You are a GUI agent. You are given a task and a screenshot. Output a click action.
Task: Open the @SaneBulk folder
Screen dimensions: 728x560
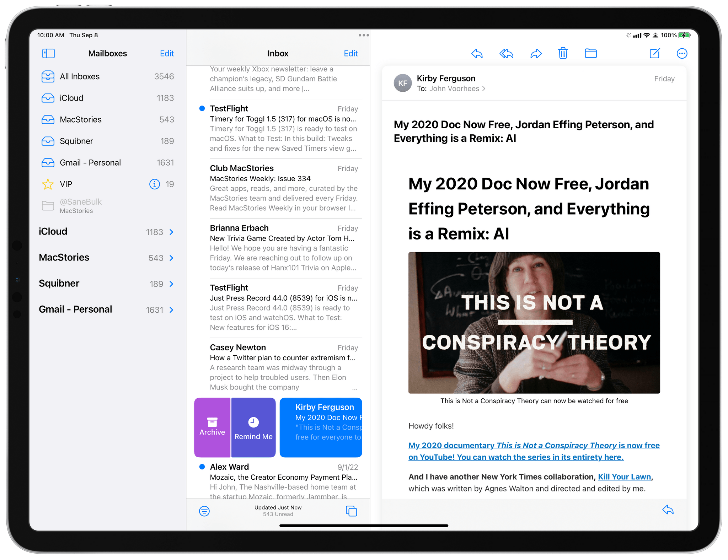click(108, 206)
